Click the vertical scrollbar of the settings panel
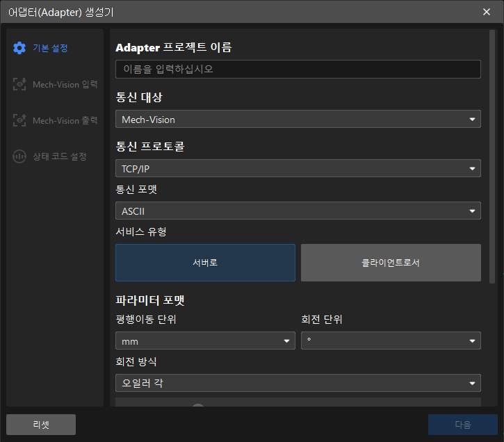Viewport: 504px width, 442px height. [491, 157]
